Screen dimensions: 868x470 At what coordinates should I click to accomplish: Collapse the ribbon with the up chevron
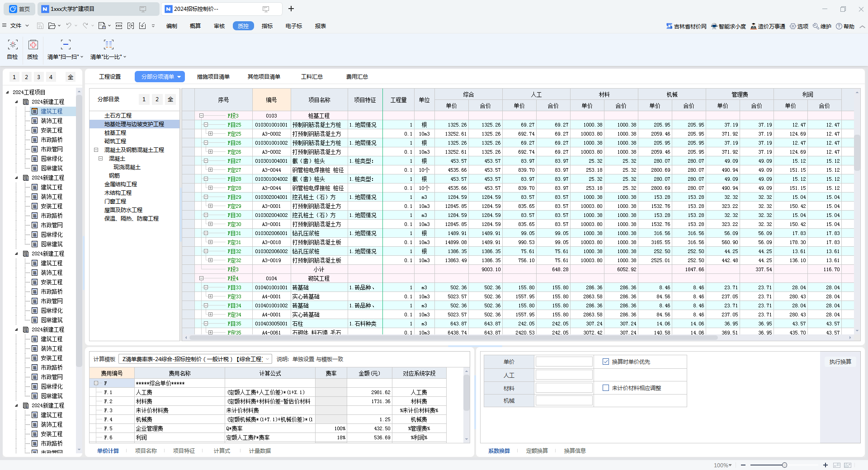tap(862, 26)
